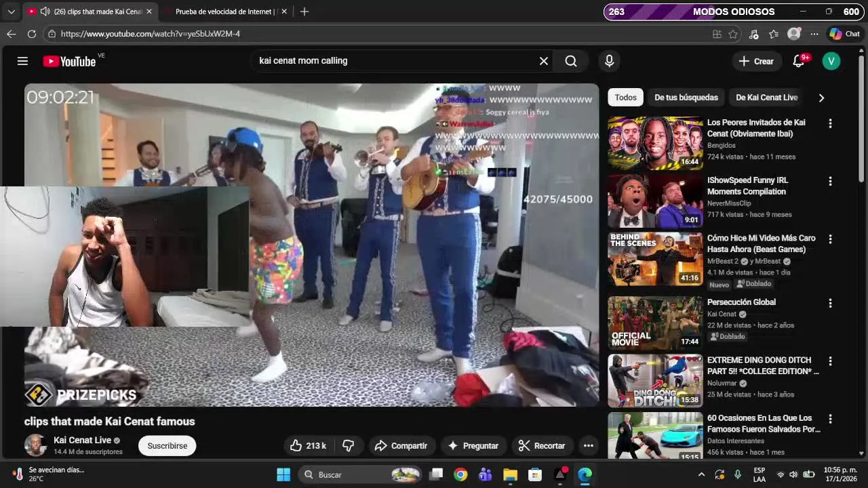Select De tus búsquedas filter chip
Viewport: 868px width, 488px height.
click(686, 98)
